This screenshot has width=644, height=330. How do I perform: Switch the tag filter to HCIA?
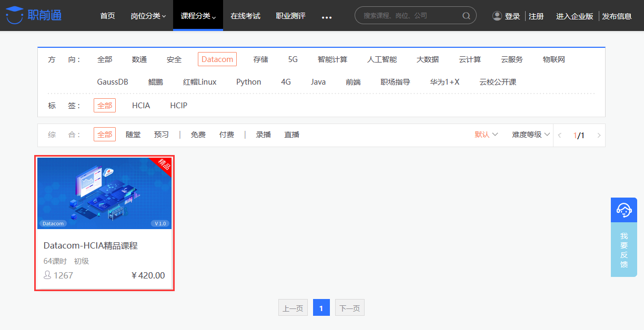click(x=141, y=105)
